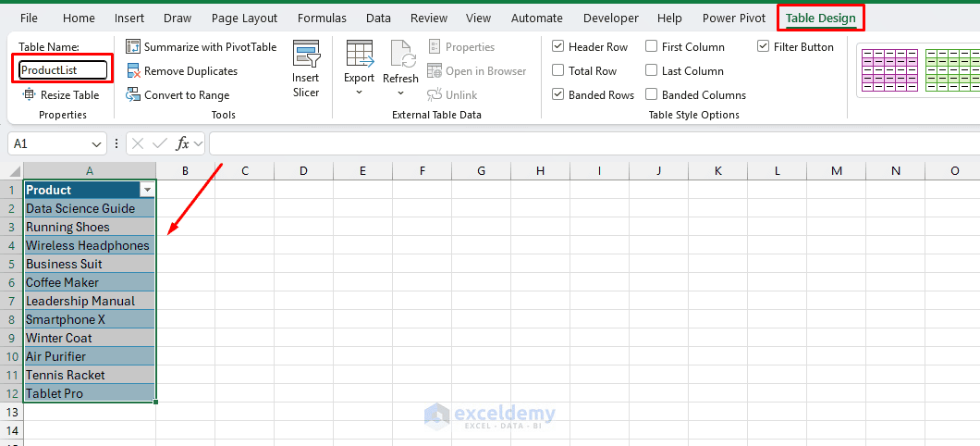Select the Business Suit cell
The width and height of the screenshot is (980, 446).
(90, 264)
